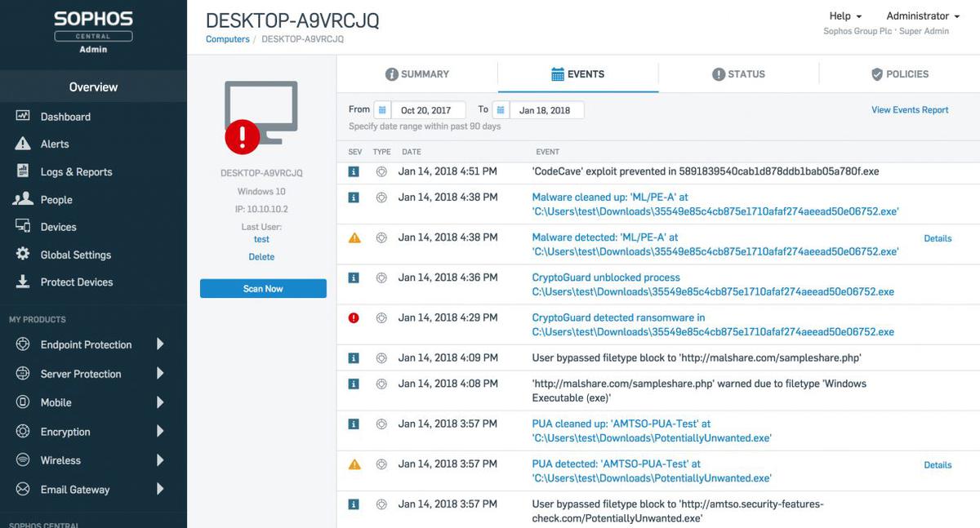Sort events by the DATE column header
The image size is (980, 528).
411,152
